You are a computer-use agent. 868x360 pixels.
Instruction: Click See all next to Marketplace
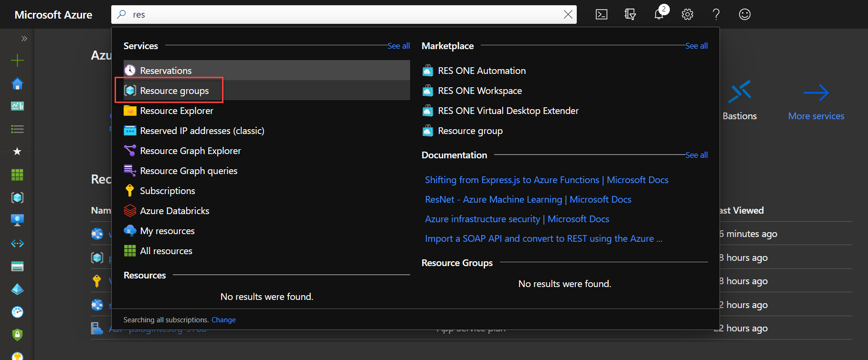696,46
